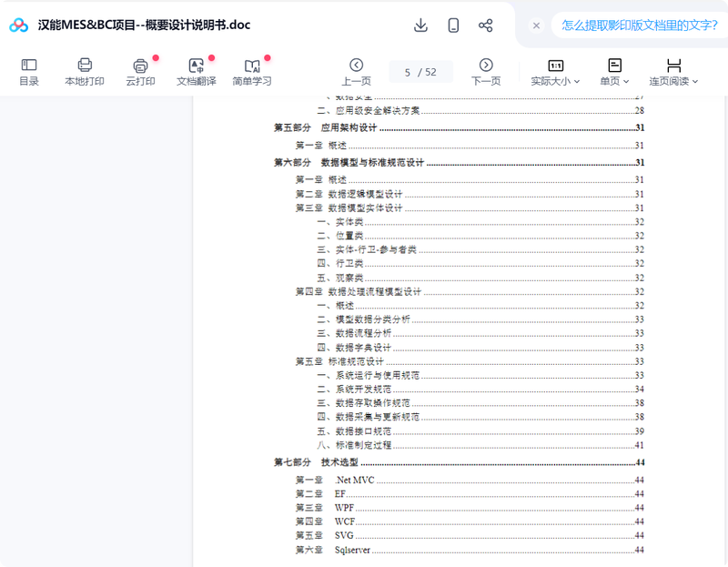This screenshot has width=728, height=567.
Task: Click TOC entry 二、应用级安全解决方案
Action: pos(480,110)
